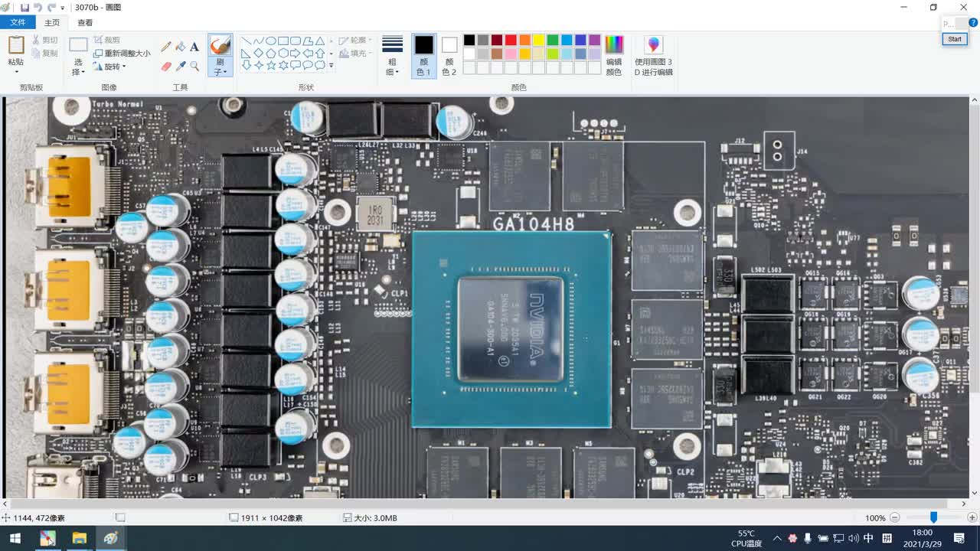Click the Save icon in title bar

24,7
